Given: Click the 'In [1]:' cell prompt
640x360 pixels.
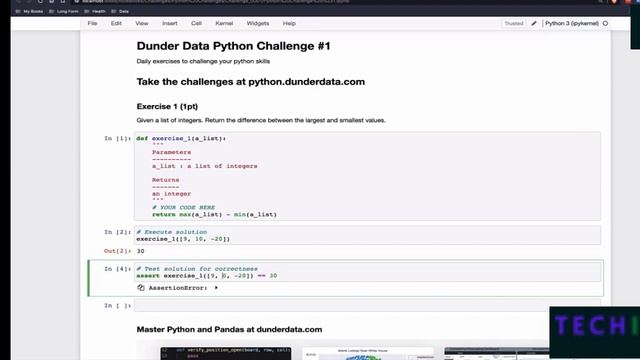Looking at the screenshot, I should pos(118,138).
